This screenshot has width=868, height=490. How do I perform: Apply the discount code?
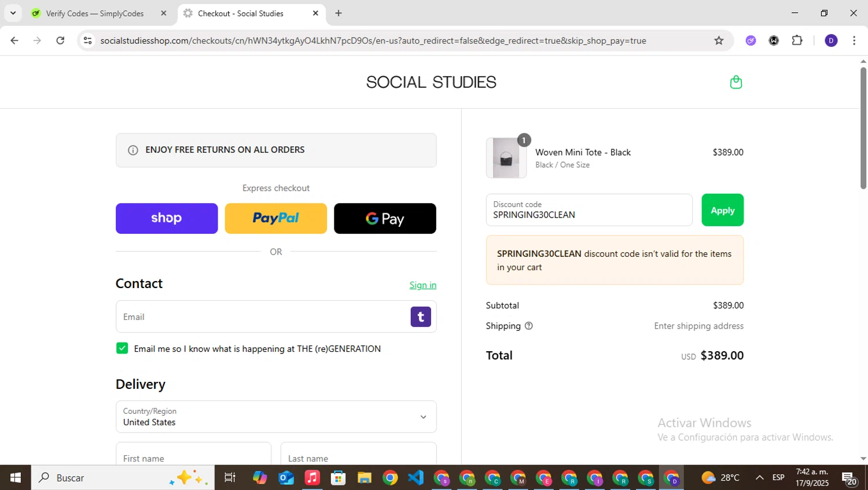pyautogui.click(x=722, y=210)
